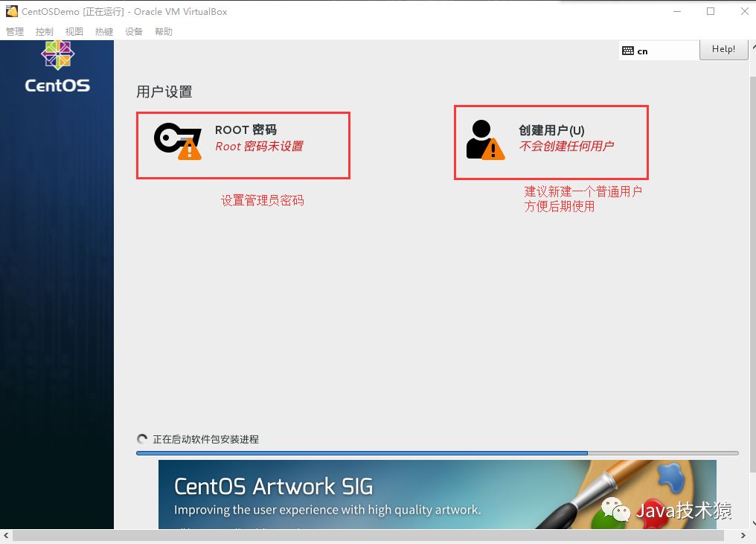Open the 管理 menu

(15, 32)
